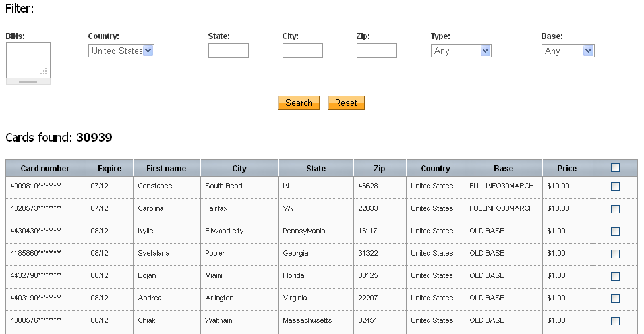Screen dimensions: 644x334
Task: Click inside the BINs text area
Action: pos(28,61)
